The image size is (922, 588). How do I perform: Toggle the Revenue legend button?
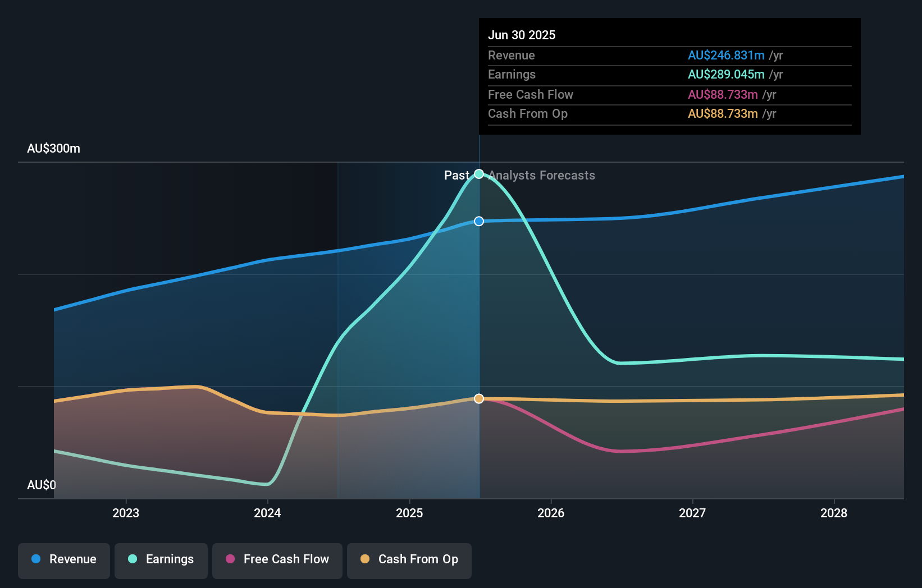(x=64, y=561)
